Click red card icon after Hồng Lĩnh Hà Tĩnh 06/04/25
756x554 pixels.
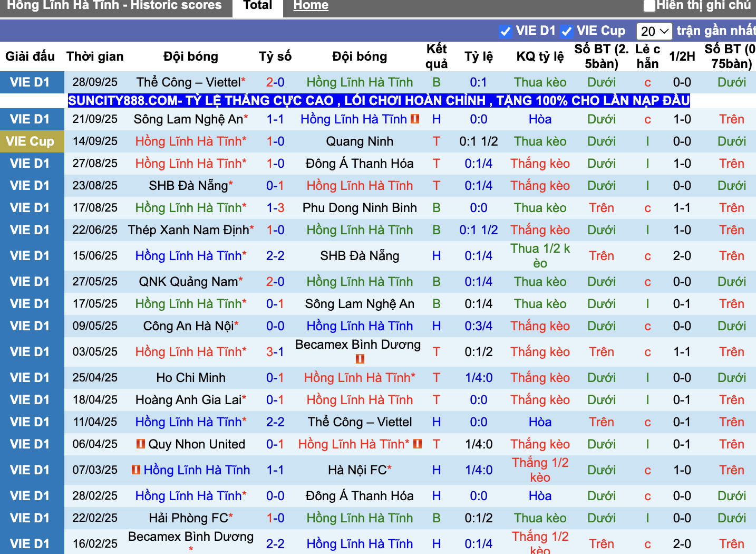[418, 444]
